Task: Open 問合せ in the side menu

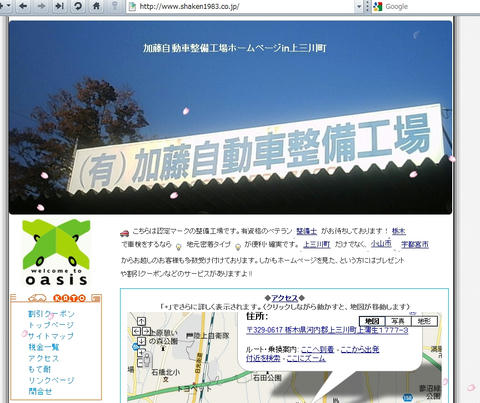Action: pyautogui.click(x=40, y=391)
